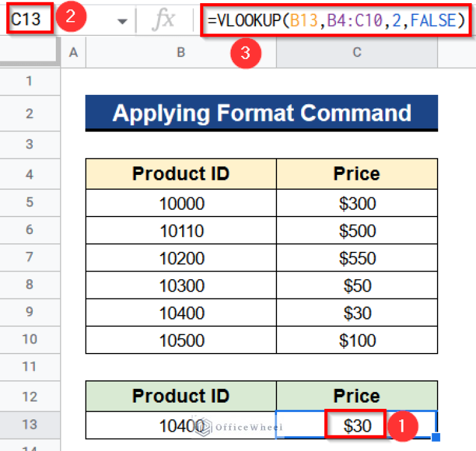Select Product ID 10300 cell
The height and width of the screenshot is (451, 476).
coord(181,285)
